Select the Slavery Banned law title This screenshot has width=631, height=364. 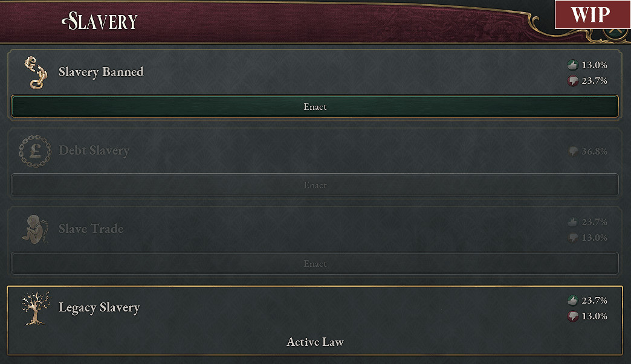pyautogui.click(x=101, y=72)
